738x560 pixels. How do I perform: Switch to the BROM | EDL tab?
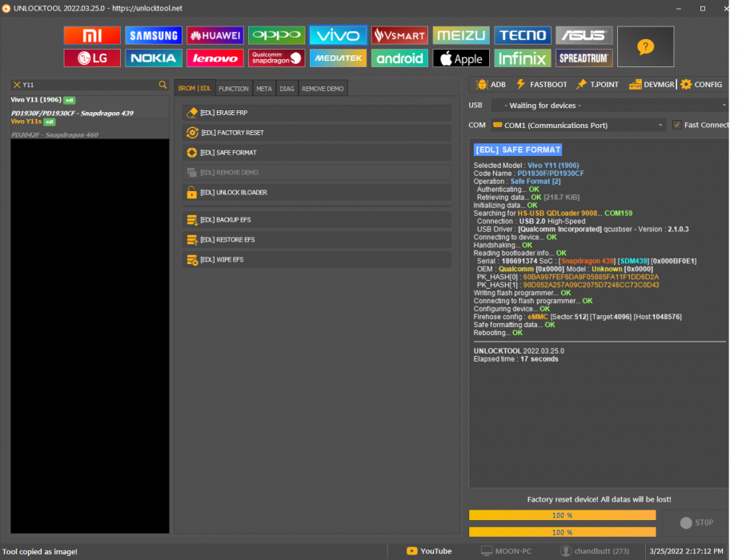(195, 89)
